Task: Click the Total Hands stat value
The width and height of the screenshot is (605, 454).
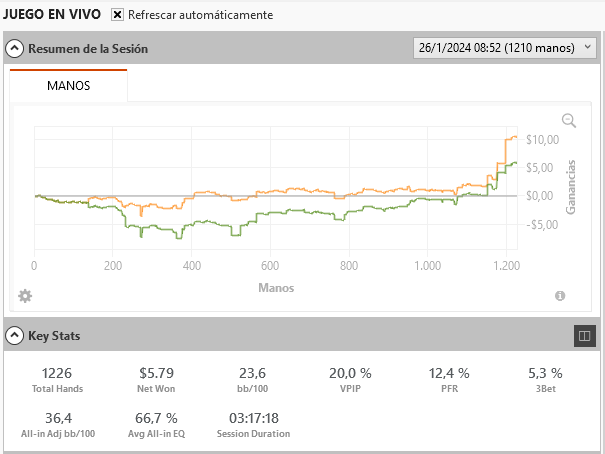Action: click(x=57, y=373)
